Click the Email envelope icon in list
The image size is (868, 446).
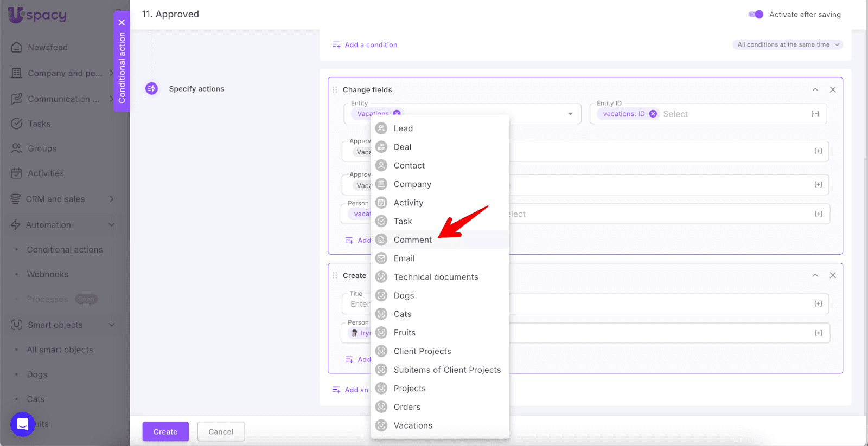(x=382, y=258)
